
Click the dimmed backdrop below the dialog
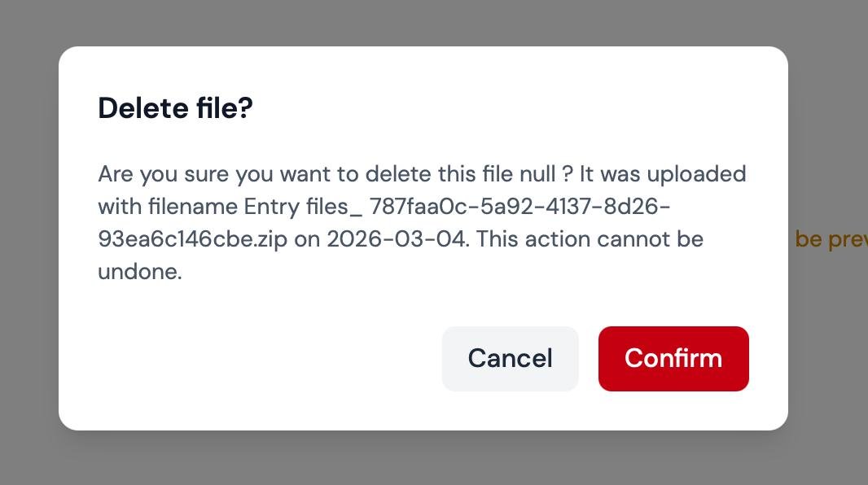pyautogui.click(x=423, y=460)
